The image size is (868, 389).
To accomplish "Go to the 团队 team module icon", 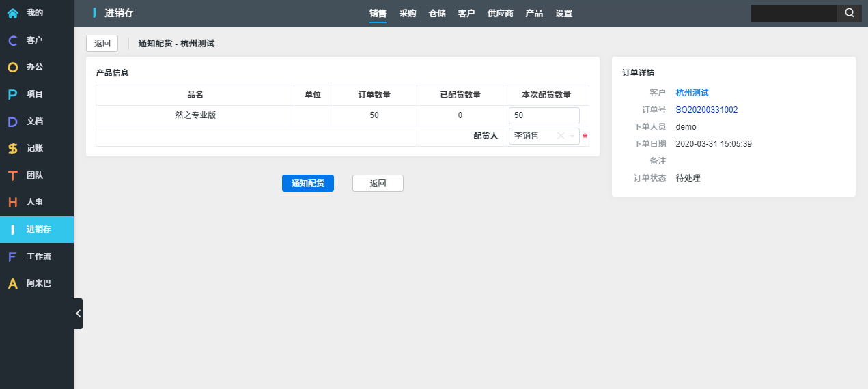I will coord(12,175).
